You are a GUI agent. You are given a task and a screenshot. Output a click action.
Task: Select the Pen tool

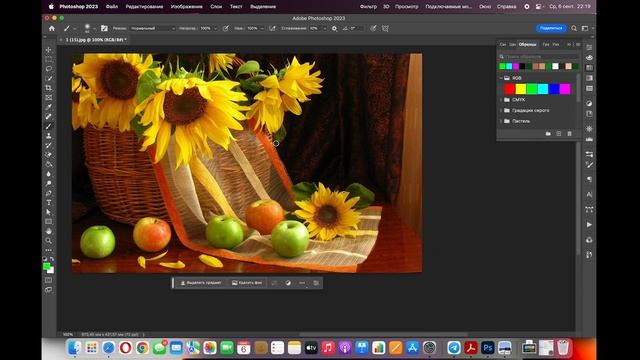(x=49, y=193)
